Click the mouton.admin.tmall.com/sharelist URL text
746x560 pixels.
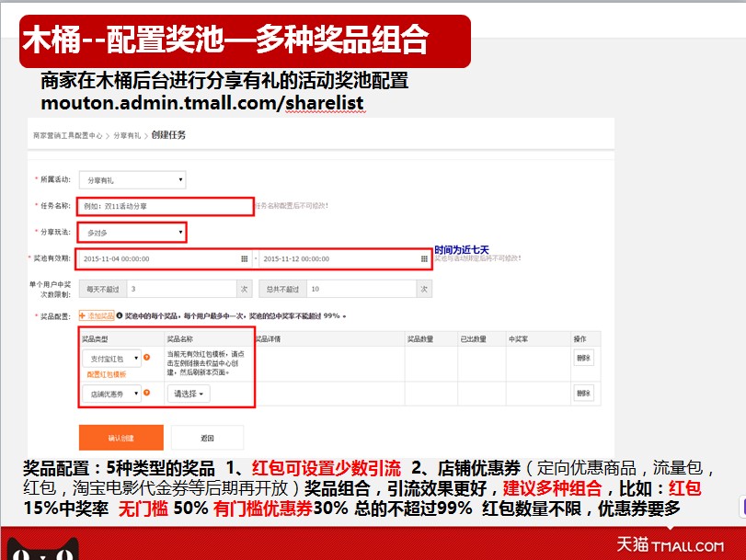[x=202, y=103]
